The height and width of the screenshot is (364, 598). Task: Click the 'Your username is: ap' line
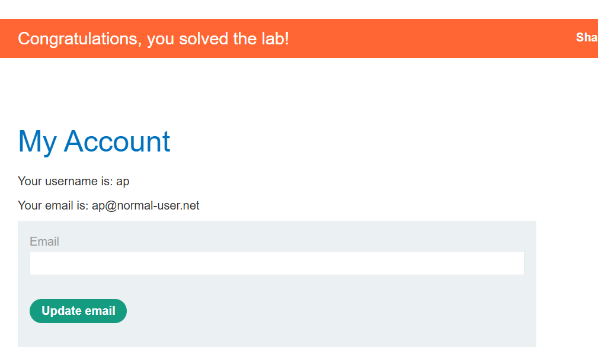click(73, 181)
